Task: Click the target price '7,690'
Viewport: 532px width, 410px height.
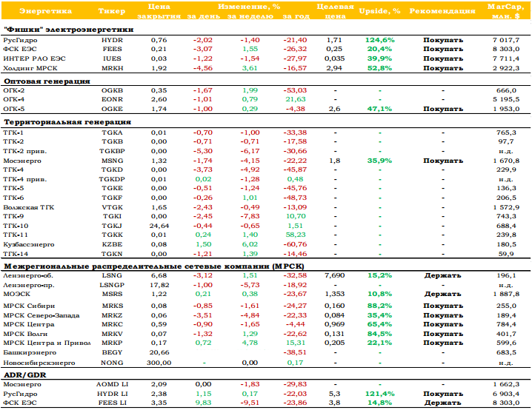Action: pyautogui.click(x=334, y=275)
